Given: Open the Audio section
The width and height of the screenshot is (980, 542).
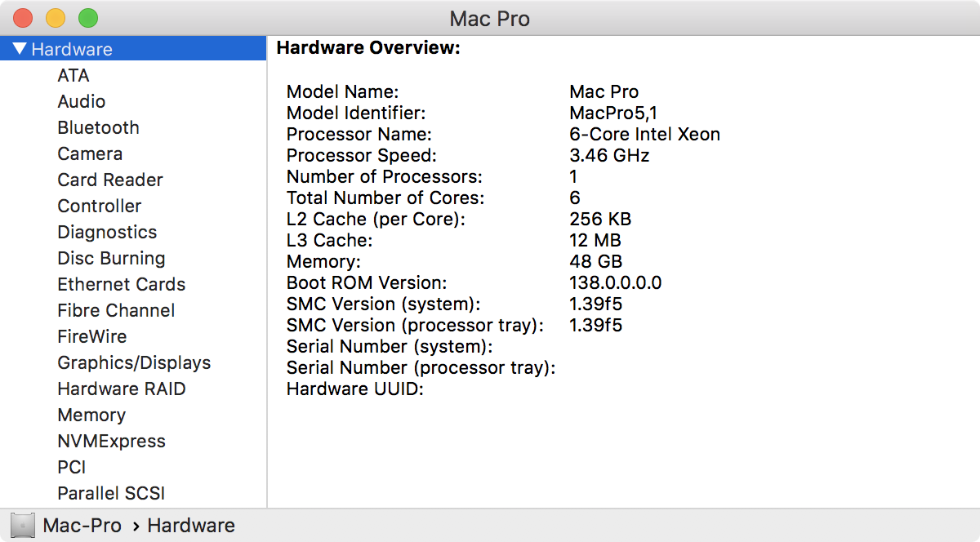Looking at the screenshot, I should pos(82,101).
